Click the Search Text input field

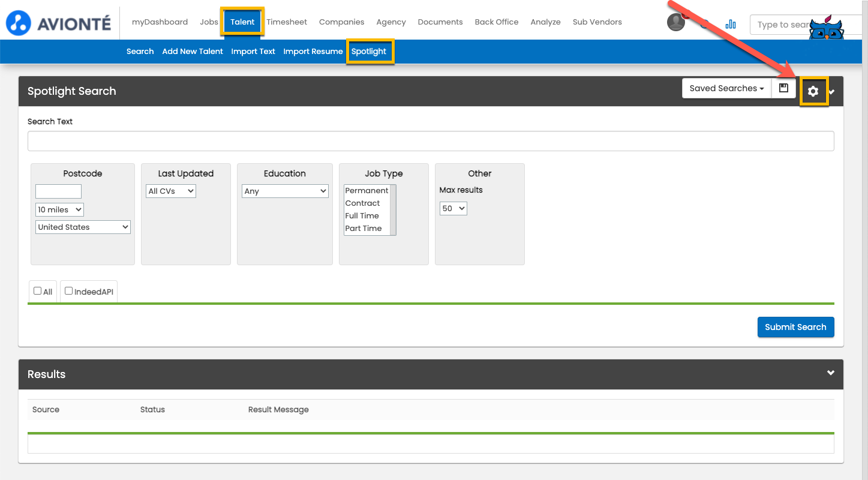(431, 141)
